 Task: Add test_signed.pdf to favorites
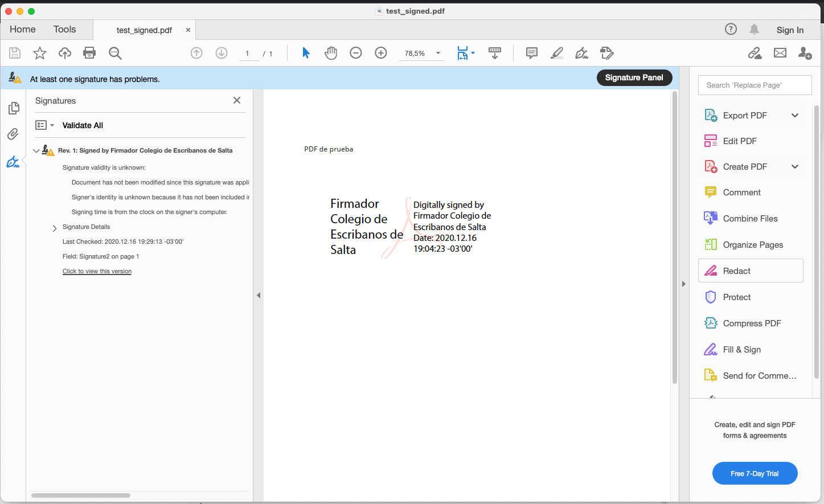39,52
